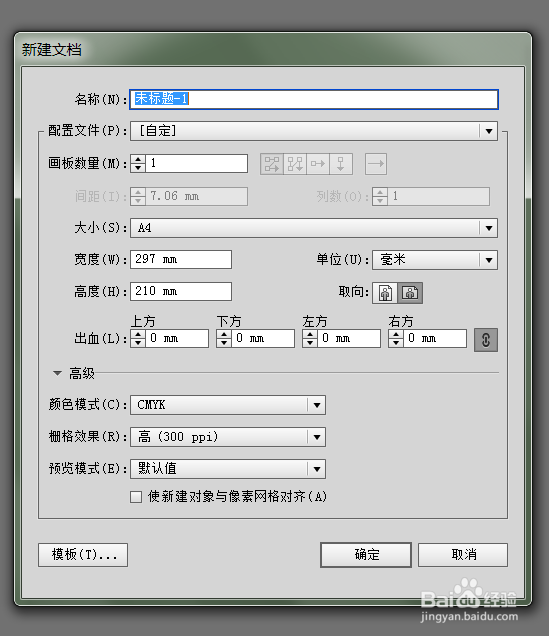Enable align new objects to pixel grid
This screenshot has width=549, height=636.
(136, 497)
